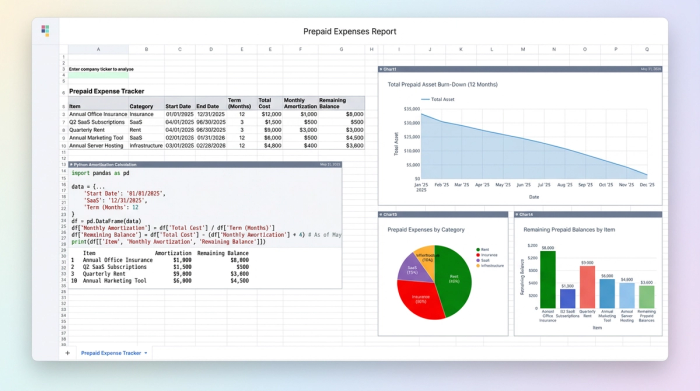Click the dark blue Q2 SaaS Subscriptions bar

point(567,299)
